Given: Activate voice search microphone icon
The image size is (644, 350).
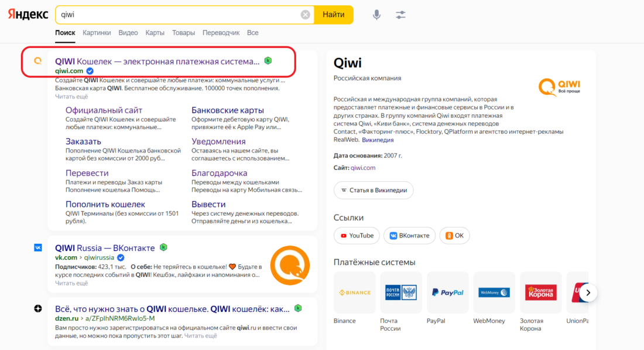Looking at the screenshot, I should 377,15.
